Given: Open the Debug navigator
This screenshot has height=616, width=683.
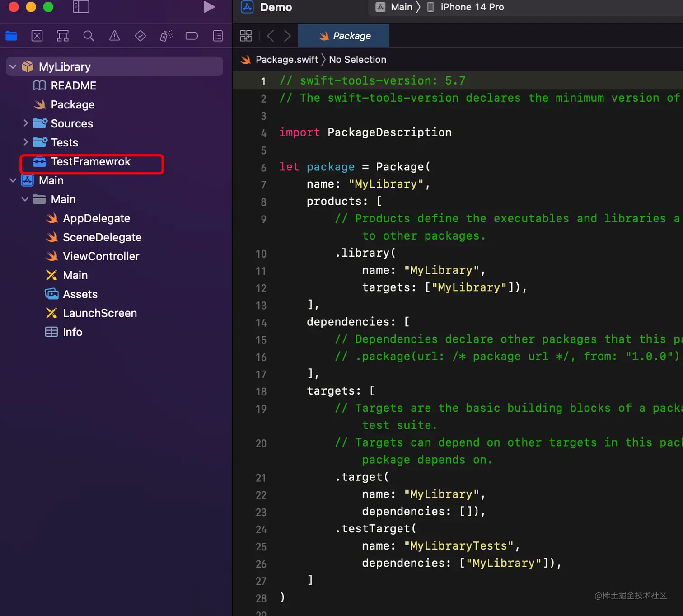Looking at the screenshot, I should coord(166,36).
